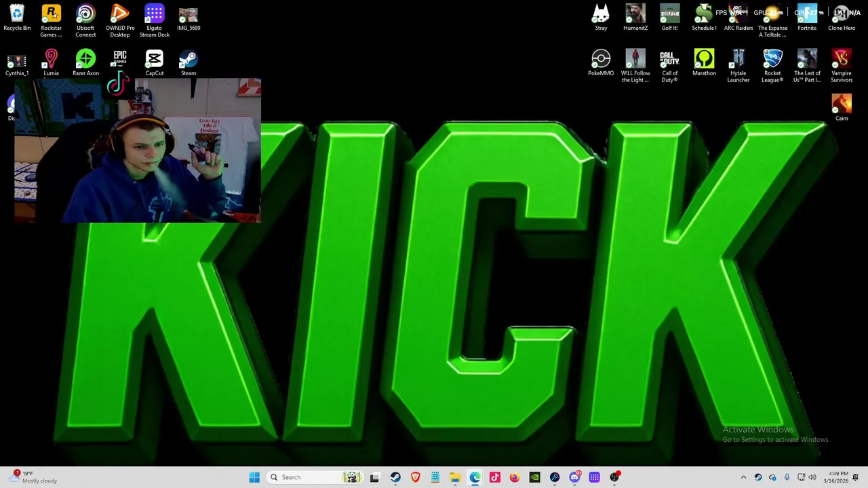Screen dimensions: 868x488
Task: Open Rocket League desktop shortcut
Action: coord(772,66)
